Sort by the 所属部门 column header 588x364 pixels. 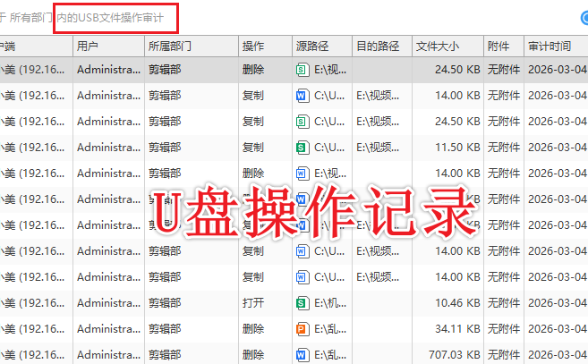[192, 47]
